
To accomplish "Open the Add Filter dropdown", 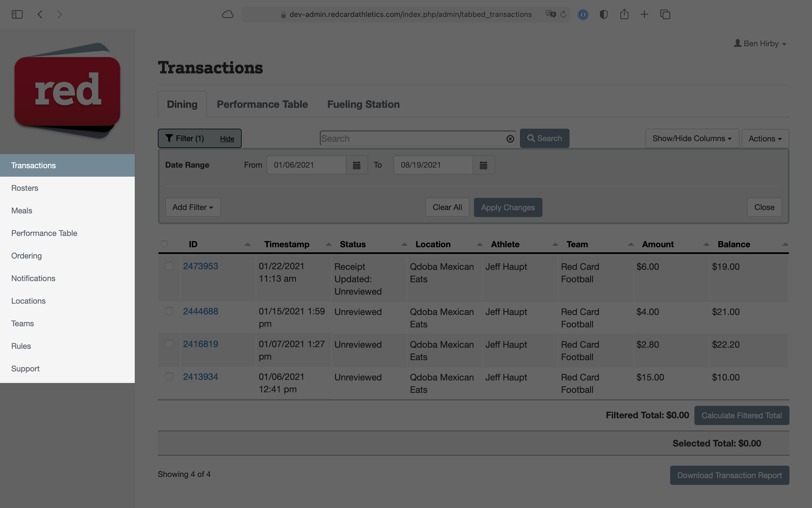I will (x=193, y=207).
